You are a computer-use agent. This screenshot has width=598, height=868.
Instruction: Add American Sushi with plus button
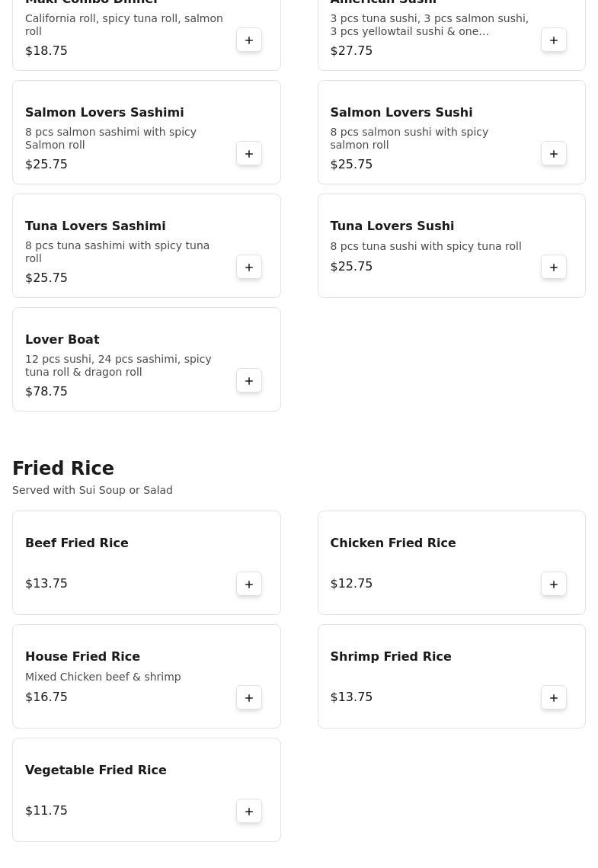554,40
